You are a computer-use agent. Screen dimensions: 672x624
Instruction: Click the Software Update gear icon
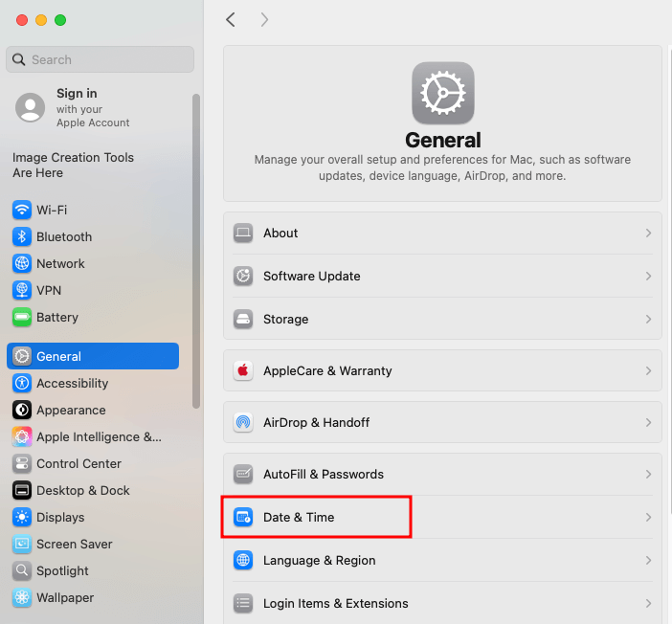243,276
